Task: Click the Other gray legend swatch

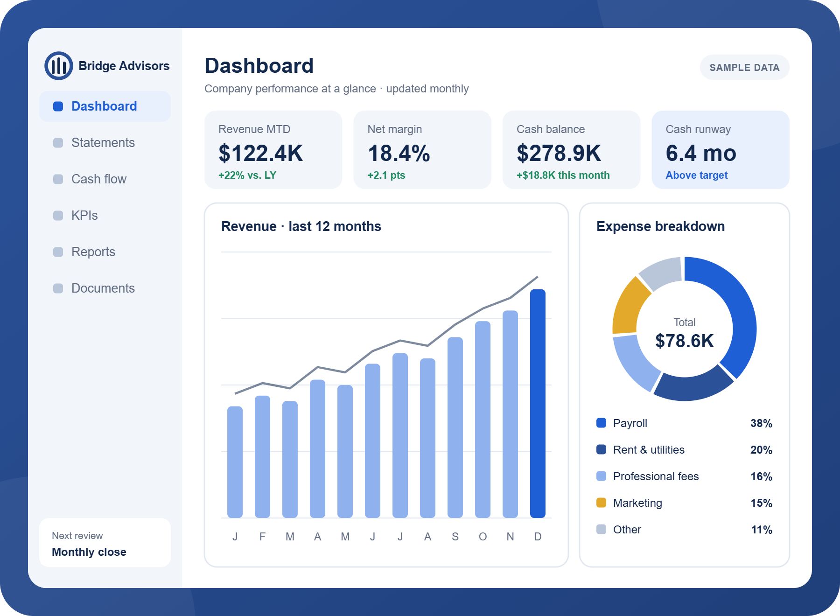Action: (602, 529)
